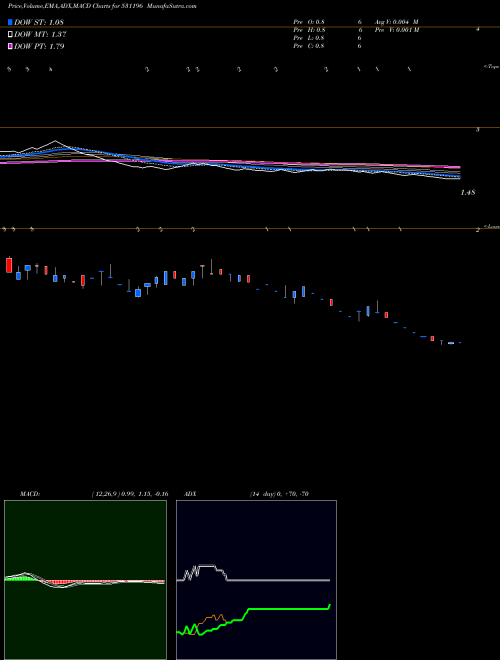Click the 'Pre H: 0.8' high value
The width and height of the screenshot is (500, 660).
point(309,30)
